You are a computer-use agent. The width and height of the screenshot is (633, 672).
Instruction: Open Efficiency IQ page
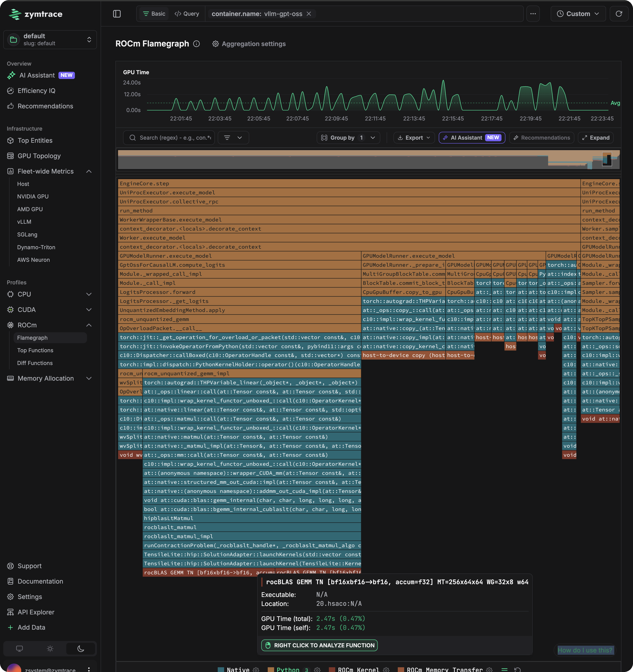click(31, 91)
